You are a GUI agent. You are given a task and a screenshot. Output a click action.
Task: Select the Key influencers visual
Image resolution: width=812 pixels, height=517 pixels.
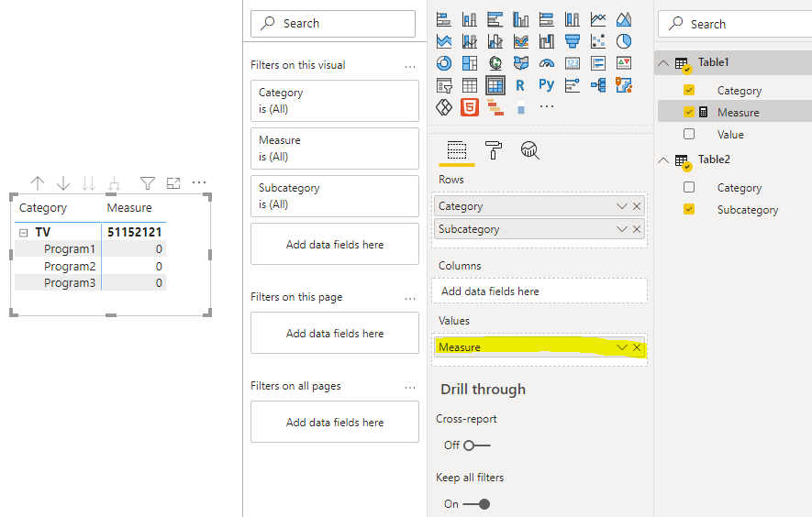573,85
